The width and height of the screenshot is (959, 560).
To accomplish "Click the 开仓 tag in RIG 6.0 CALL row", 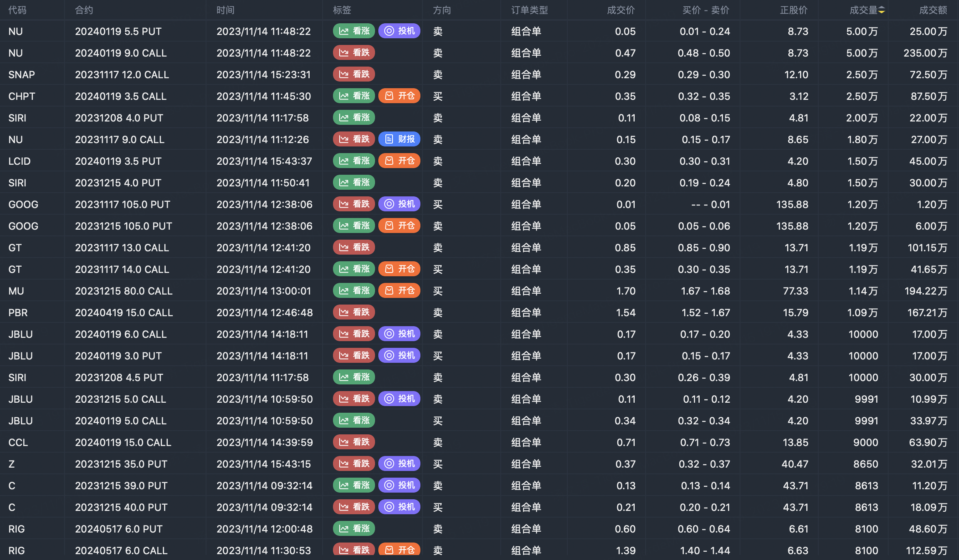I will [400, 550].
